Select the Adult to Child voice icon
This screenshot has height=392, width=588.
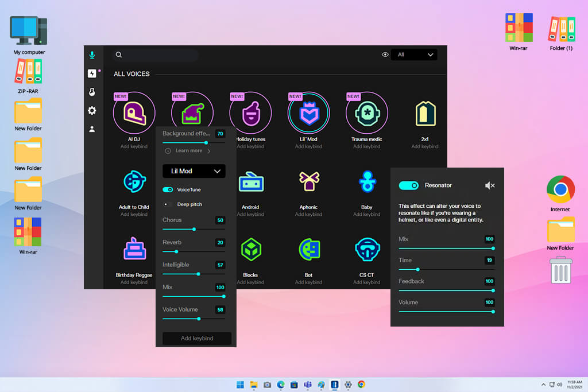coord(134,182)
